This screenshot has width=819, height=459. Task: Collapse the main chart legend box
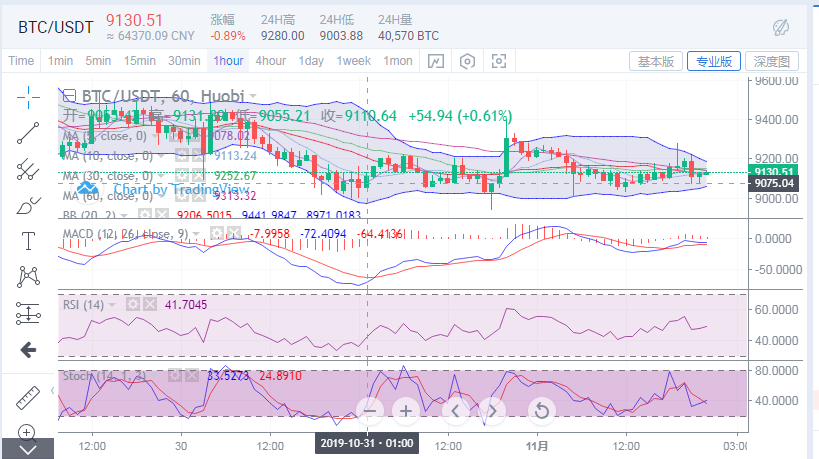pyautogui.click(x=68, y=96)
